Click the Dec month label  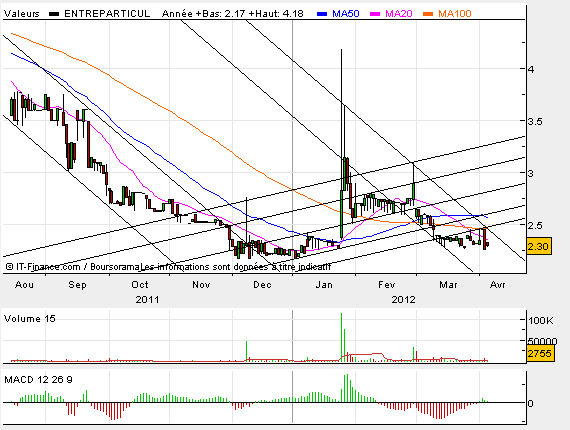[262, 285]
